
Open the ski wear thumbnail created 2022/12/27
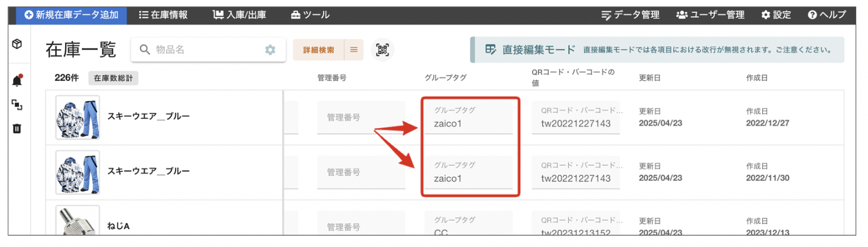[77, 117]
